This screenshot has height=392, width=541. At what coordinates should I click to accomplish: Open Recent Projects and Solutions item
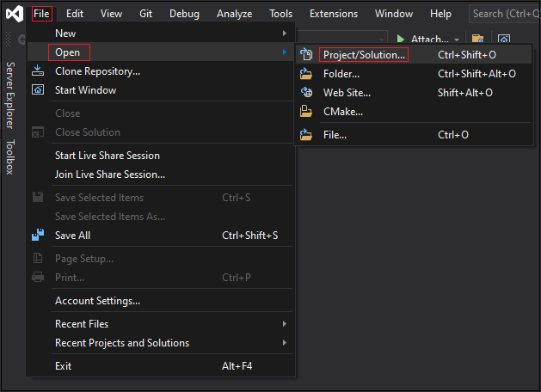[x=161, y=343]
